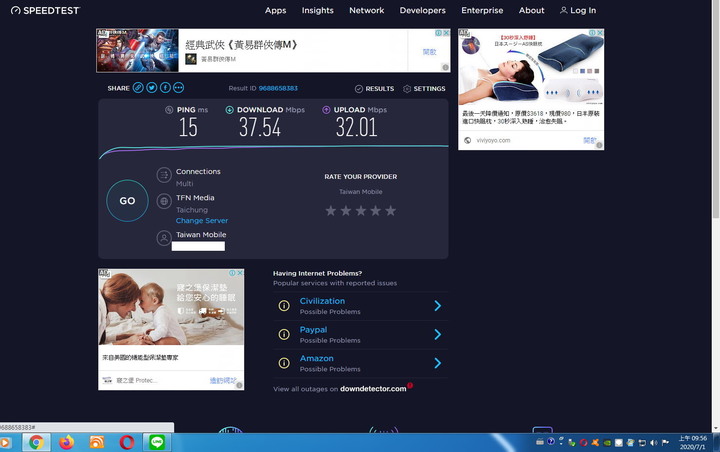Open LINE from the taskbar
The image size is (720, 452).
[x=157, y=442]
